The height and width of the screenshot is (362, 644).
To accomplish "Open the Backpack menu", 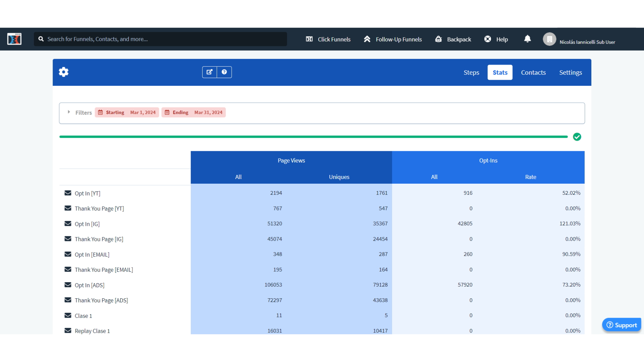I will 453,39.
